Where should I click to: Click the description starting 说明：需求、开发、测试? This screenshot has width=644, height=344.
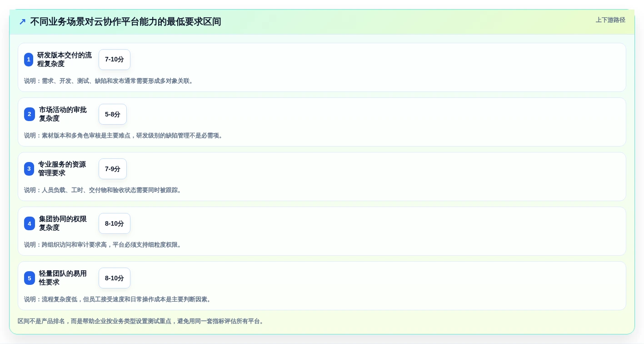pyautogui.click(x=110, y=81)
